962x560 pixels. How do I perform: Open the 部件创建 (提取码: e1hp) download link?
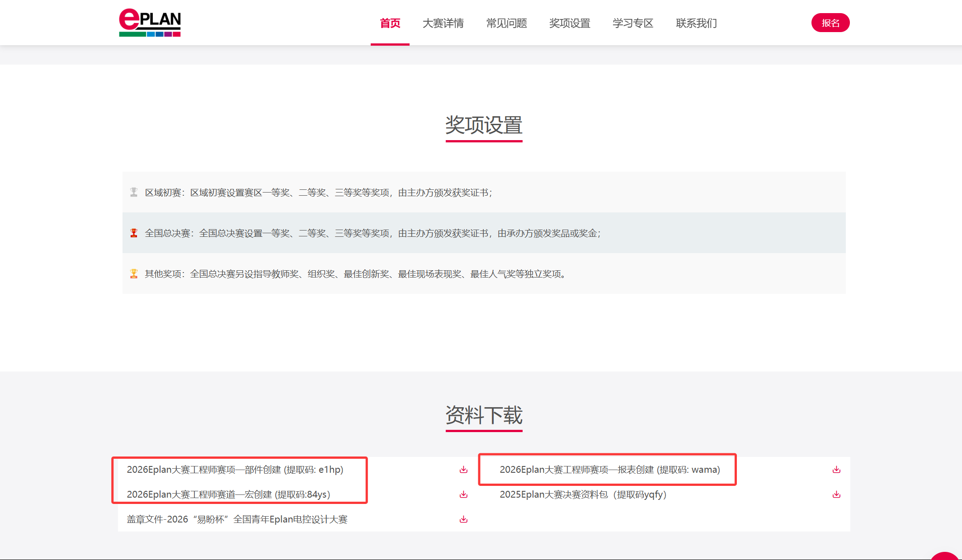tap(235, 470)
